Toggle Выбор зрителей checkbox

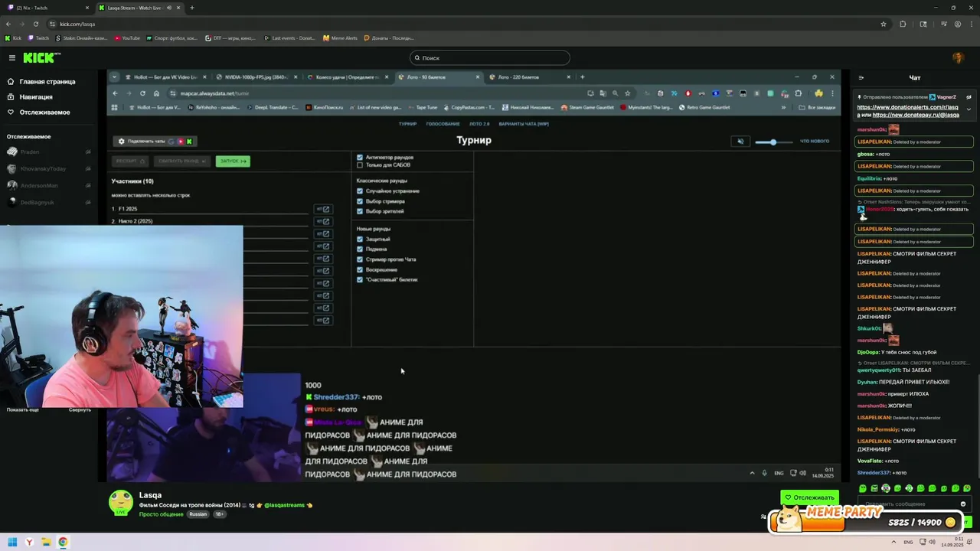click(x=360, y=211)
